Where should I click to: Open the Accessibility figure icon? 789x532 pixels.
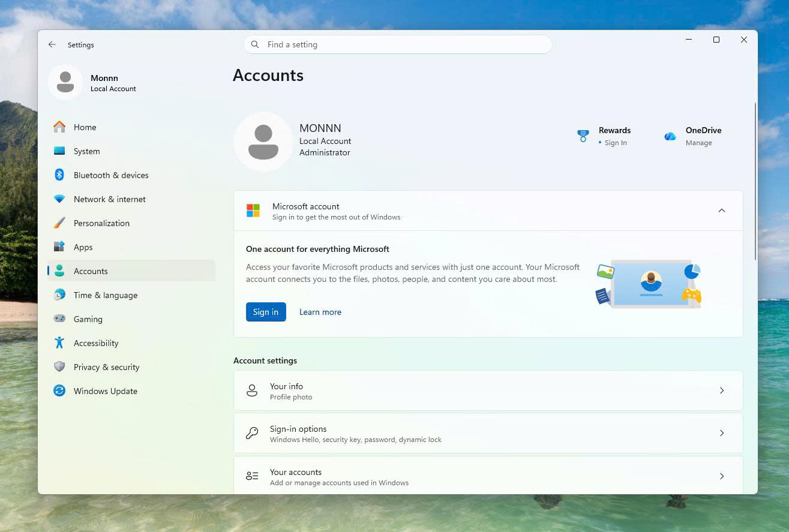coord(59,343)
